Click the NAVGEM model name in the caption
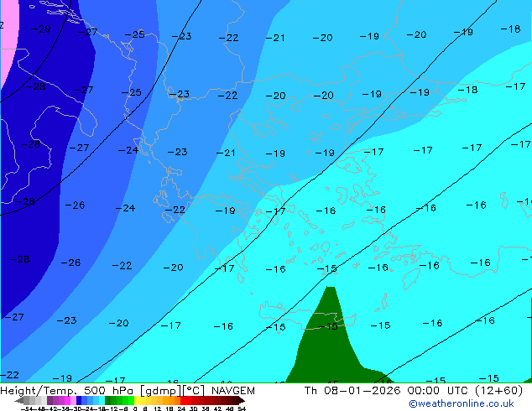Screen dimensions: 532x411 coord(233,391)
